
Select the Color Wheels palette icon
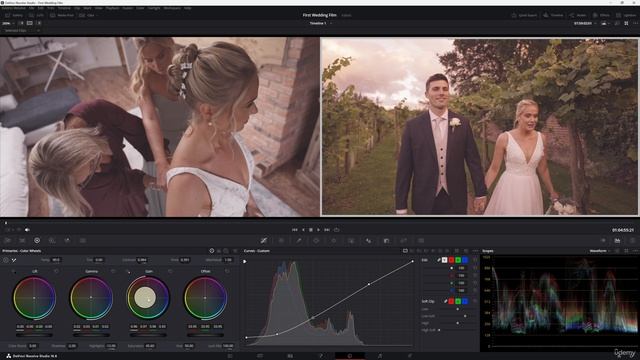click(37, 240)
